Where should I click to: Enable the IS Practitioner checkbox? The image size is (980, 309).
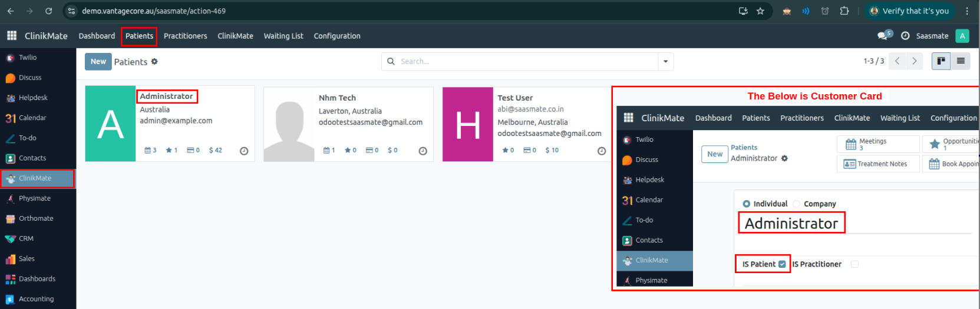[854, 264]
